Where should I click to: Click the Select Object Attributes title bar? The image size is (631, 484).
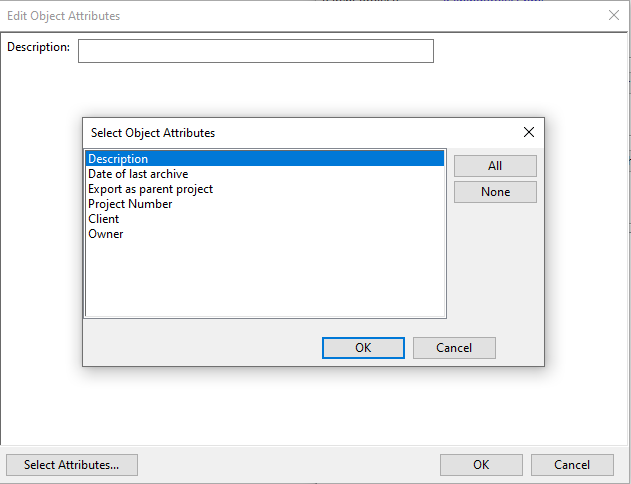(x=300, y=132)
